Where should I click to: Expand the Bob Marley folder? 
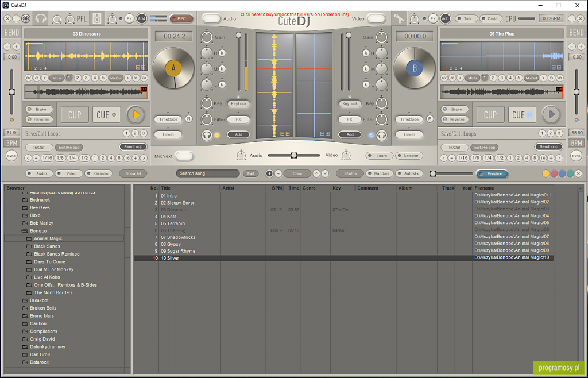coord(25,223)
